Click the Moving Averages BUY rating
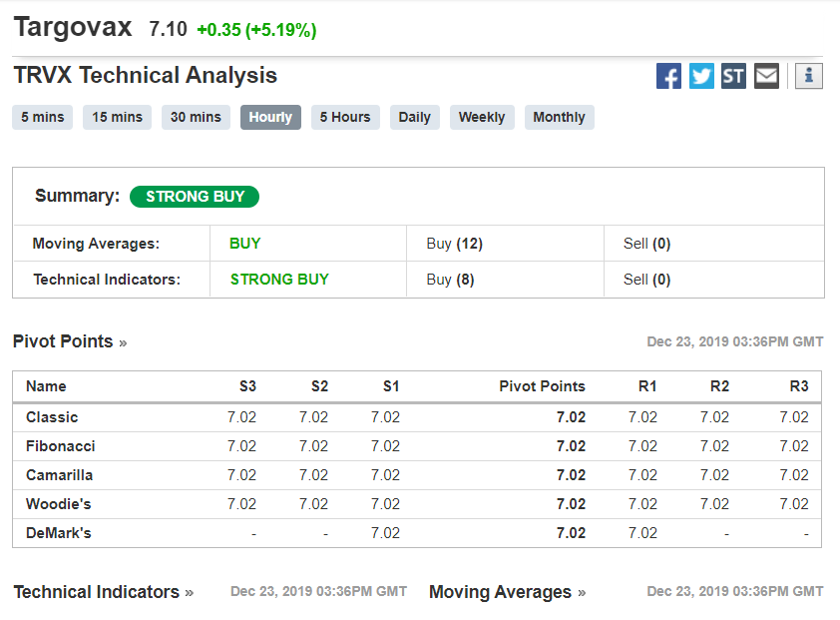The height and width of the screenshot is (620, 840). (244, 244)
